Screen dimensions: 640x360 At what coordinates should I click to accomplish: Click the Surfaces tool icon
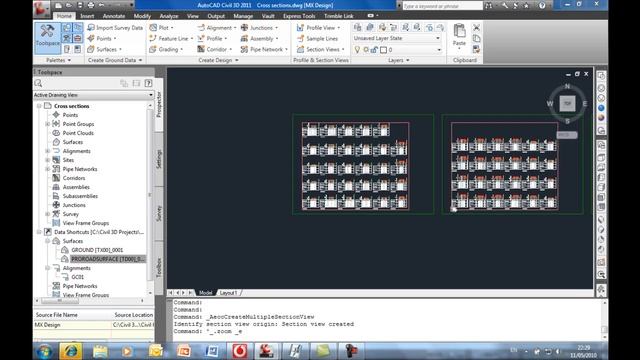click(x=91, y=49)
